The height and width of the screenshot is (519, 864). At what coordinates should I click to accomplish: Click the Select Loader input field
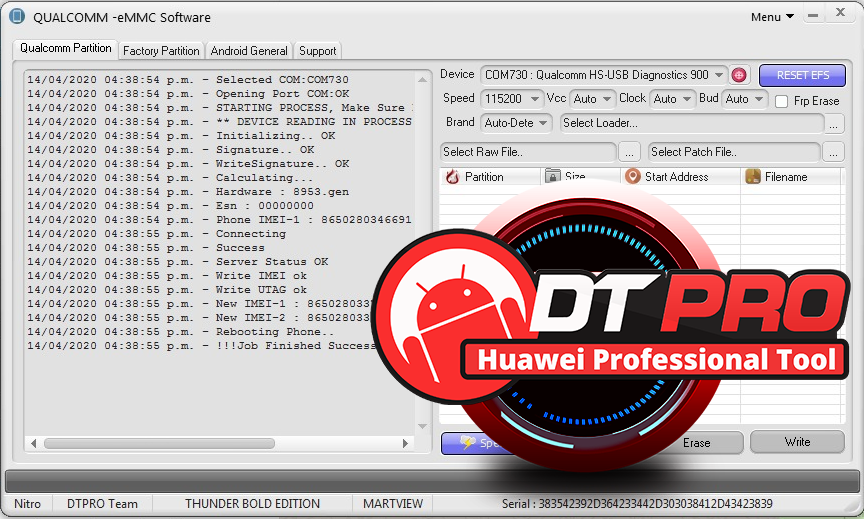point(692,123)
